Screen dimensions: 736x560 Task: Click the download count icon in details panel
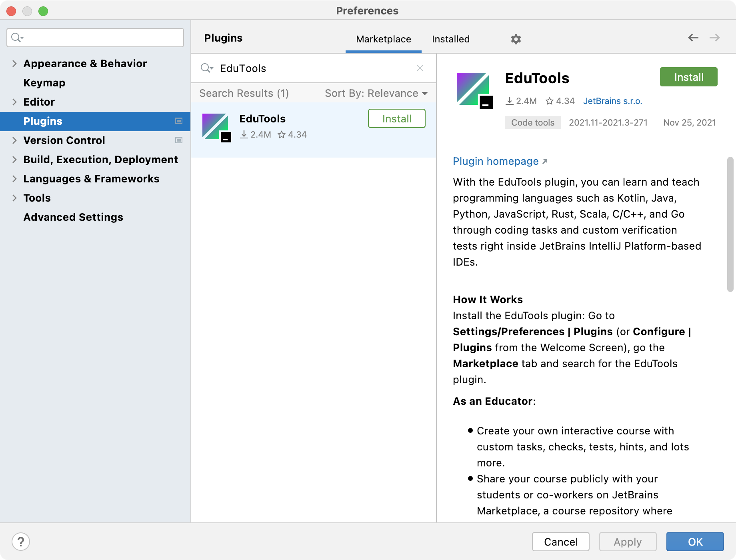pyautogui.click(x=509, y=101)
